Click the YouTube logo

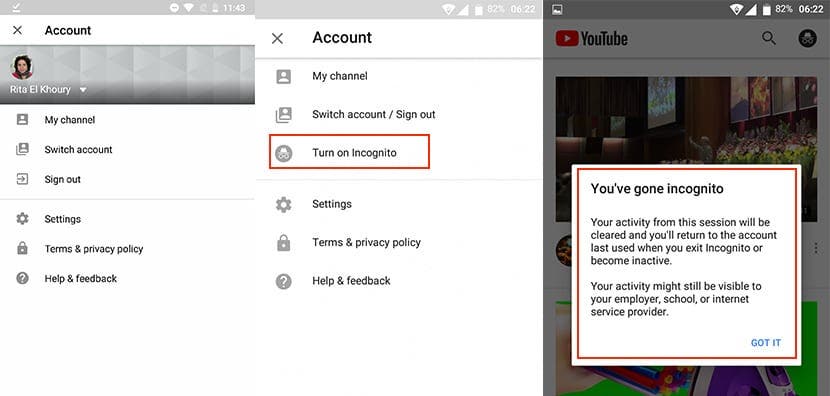592,39
